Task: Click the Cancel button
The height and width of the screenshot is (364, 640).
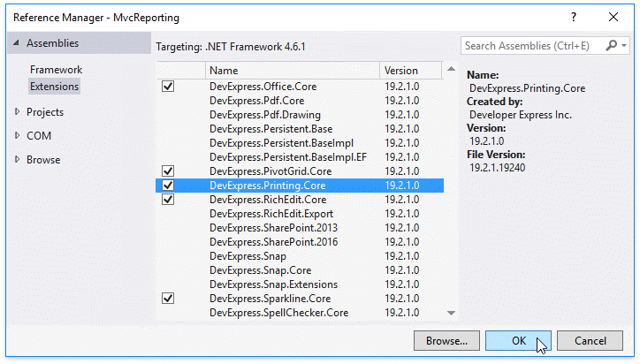Action: 590,340
